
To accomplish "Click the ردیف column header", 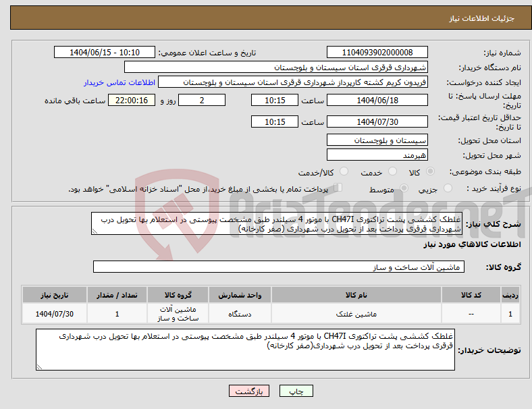I will click(510, 295).
